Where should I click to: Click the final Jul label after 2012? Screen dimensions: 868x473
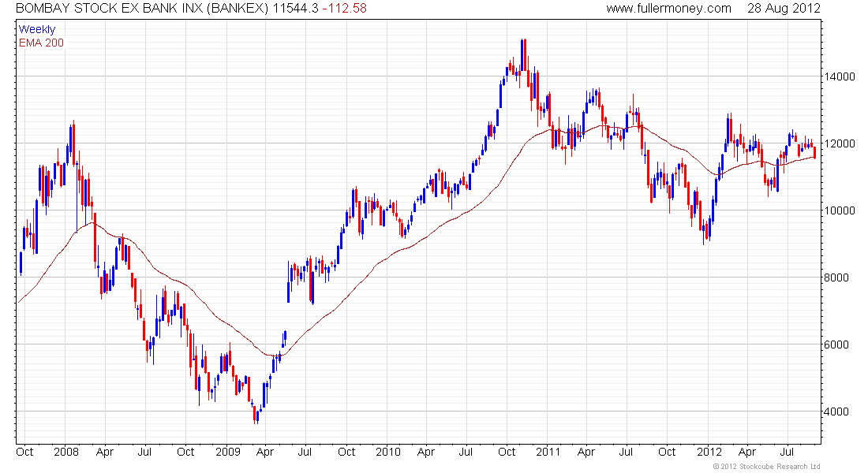[x=787, y=452]
